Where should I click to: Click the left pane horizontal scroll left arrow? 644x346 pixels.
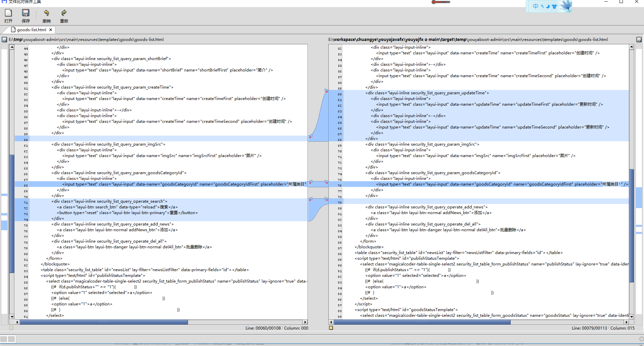pos(17,322)
